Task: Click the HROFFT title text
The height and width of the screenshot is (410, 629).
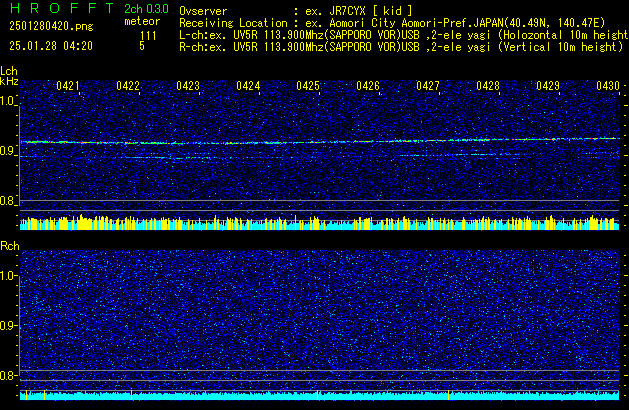Action: 62,8
